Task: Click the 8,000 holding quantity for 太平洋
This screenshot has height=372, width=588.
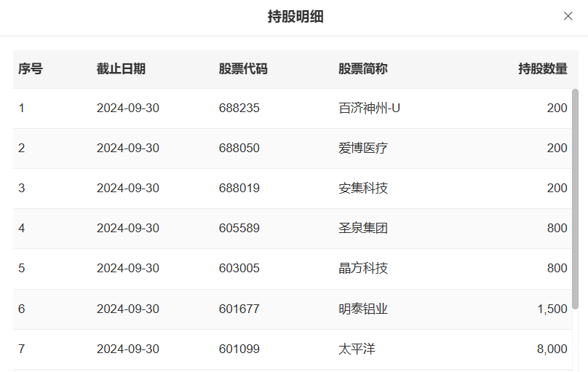Action: pyautogui.click(x=552, y=349)
